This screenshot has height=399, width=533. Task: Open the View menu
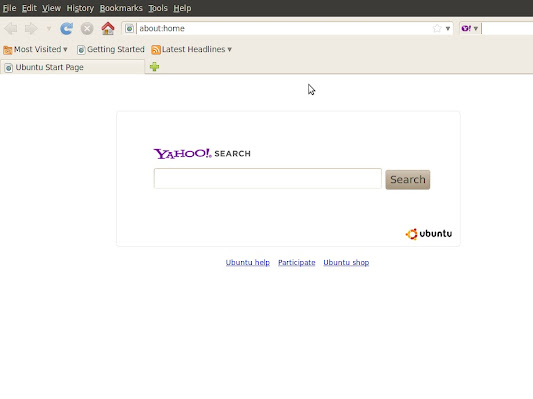(x=51, y=8)
